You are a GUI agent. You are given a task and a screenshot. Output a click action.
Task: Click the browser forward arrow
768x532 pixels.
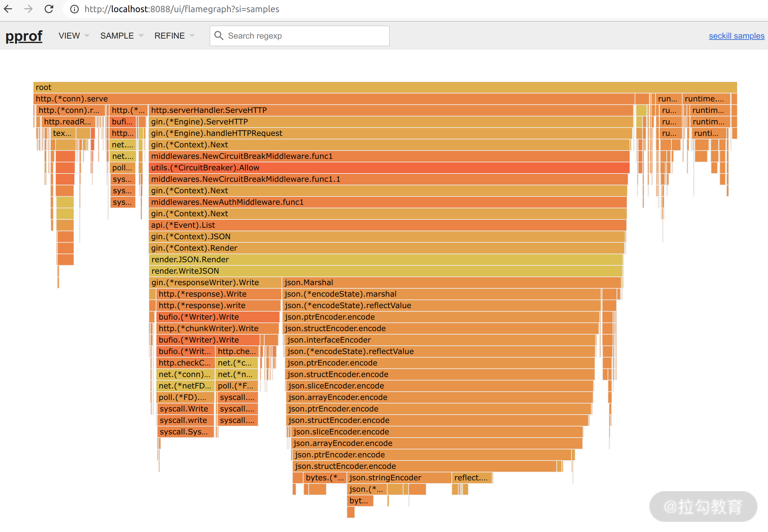click(29, 9)
